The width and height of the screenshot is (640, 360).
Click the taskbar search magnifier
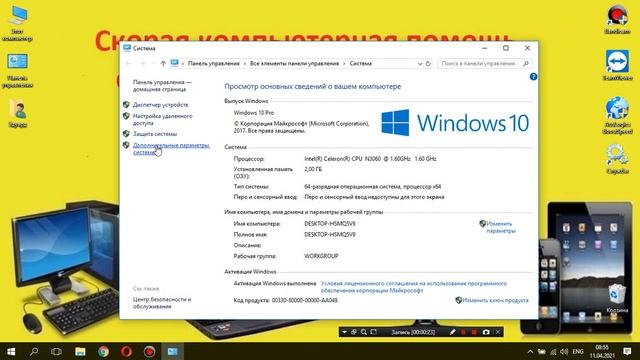tap(34, 351)
